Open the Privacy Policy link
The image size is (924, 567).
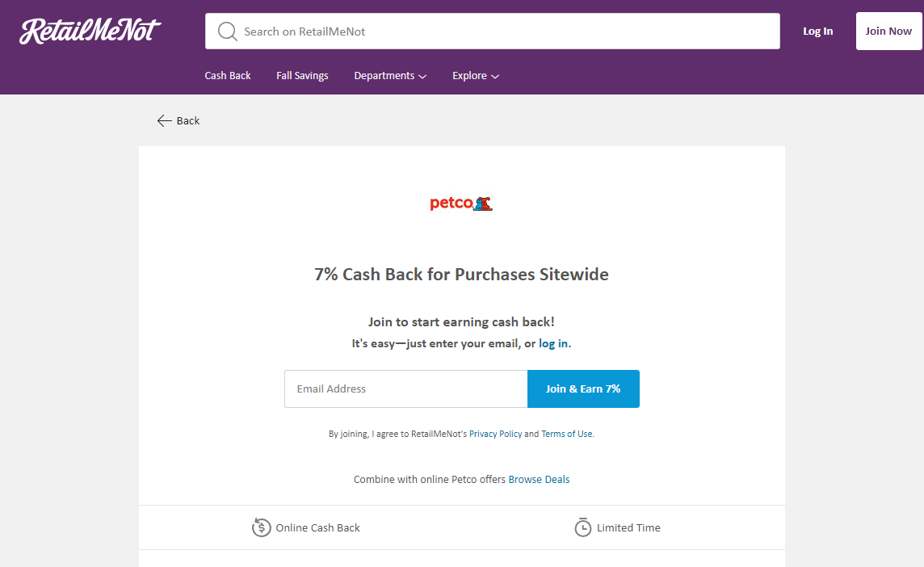[x=495, y=434]
